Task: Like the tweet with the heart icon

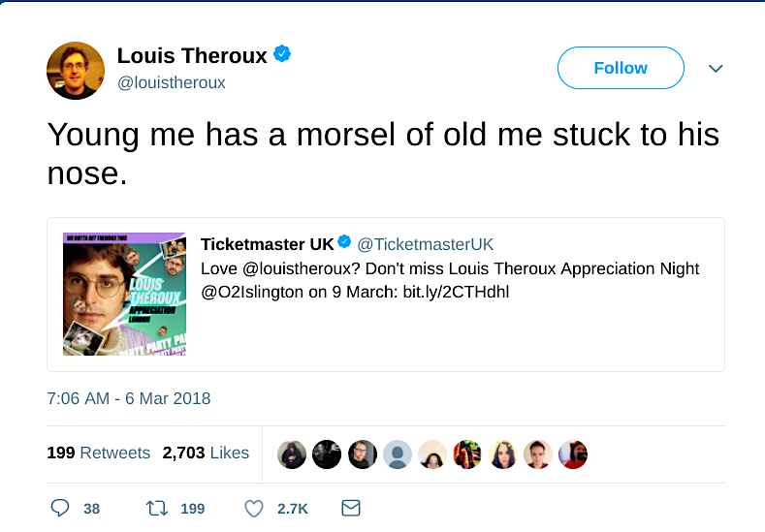Action: point(254,508)
